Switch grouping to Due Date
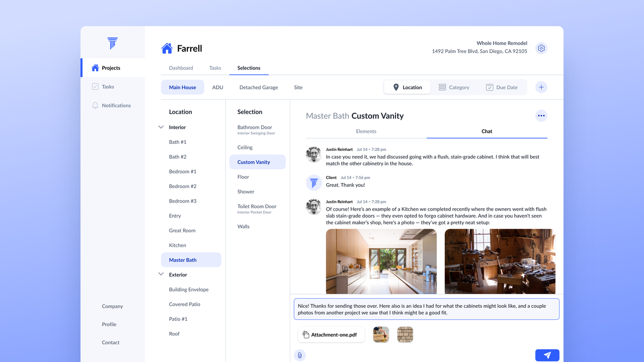The image size is (644, 362). pos(502,87)
